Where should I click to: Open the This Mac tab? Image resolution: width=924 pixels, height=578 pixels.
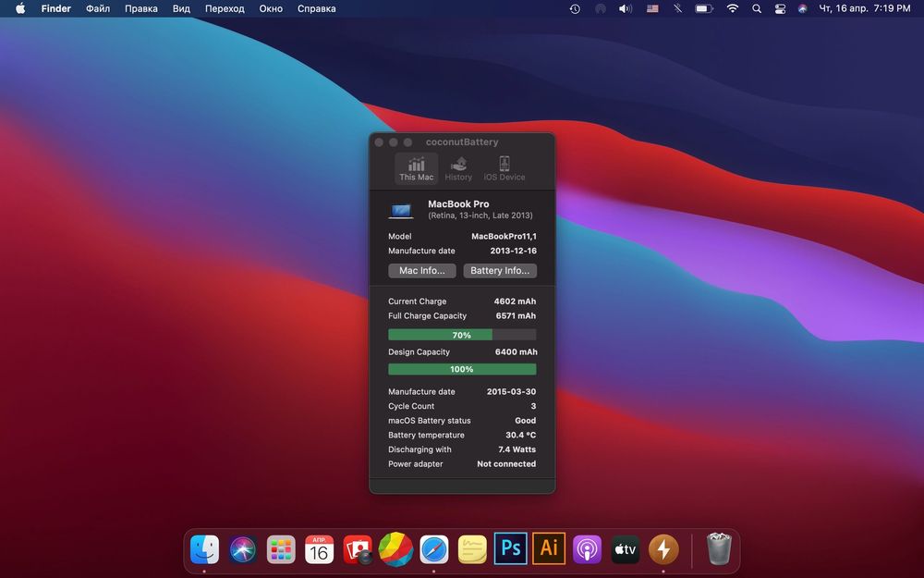[x=416, y=168]
